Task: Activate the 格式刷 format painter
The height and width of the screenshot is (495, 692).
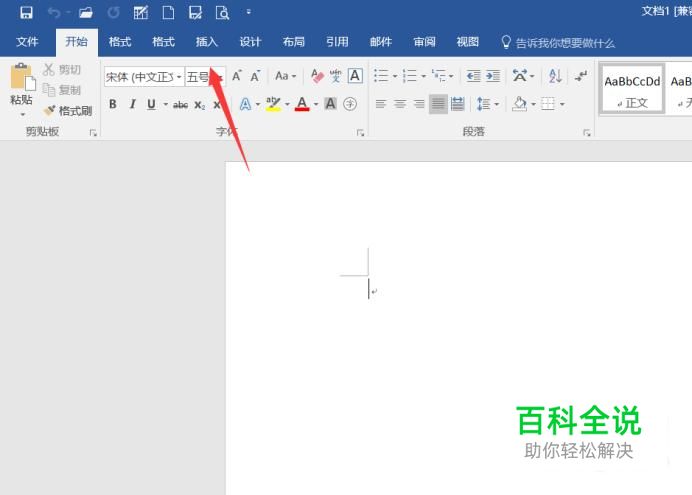Action: tap(68, 110)
